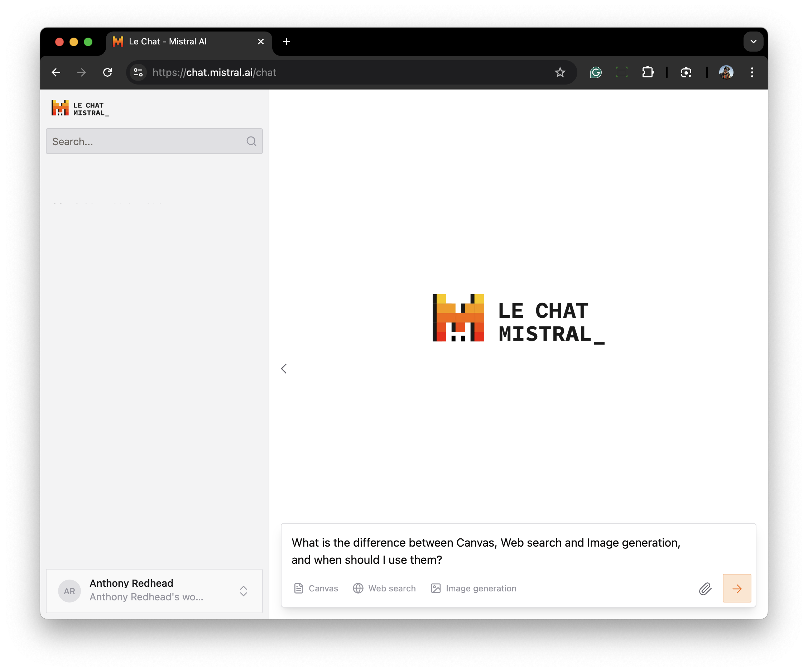This screenshot has height=672, width=808.
Task: Click the paperclip attach file icon
Action: [x=705, y=589]
